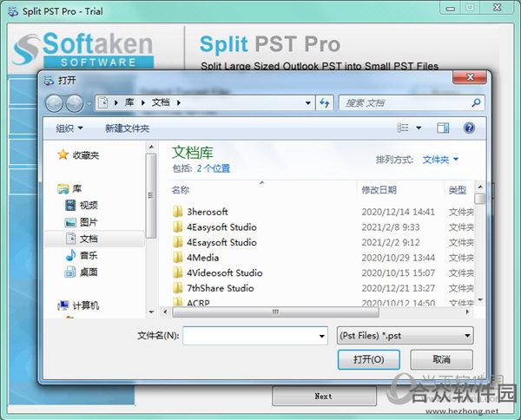Click 新建文件夹 to create a folder
The width and height of the screenshot is (521, 420).
[127, 128]
